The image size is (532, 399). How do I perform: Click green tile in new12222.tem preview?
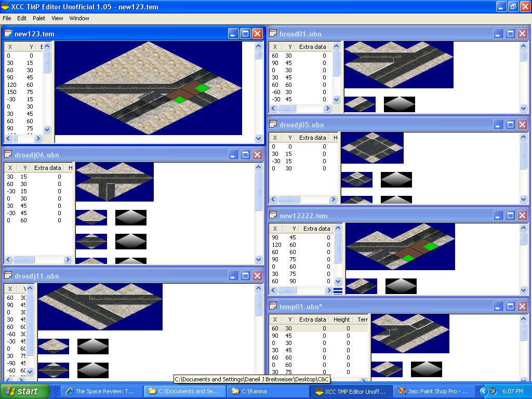(430, 246)
